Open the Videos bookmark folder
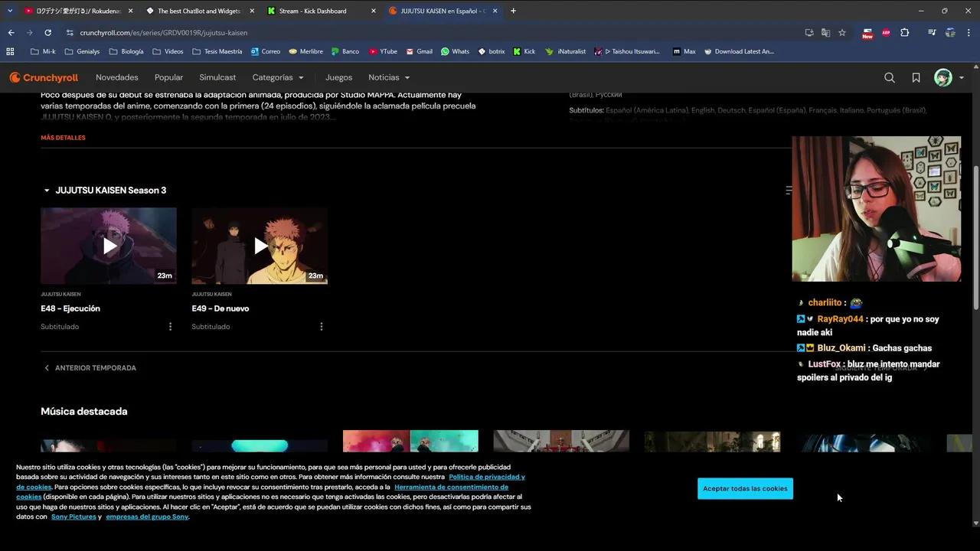The image size is (980, 551). click(168, 51)
